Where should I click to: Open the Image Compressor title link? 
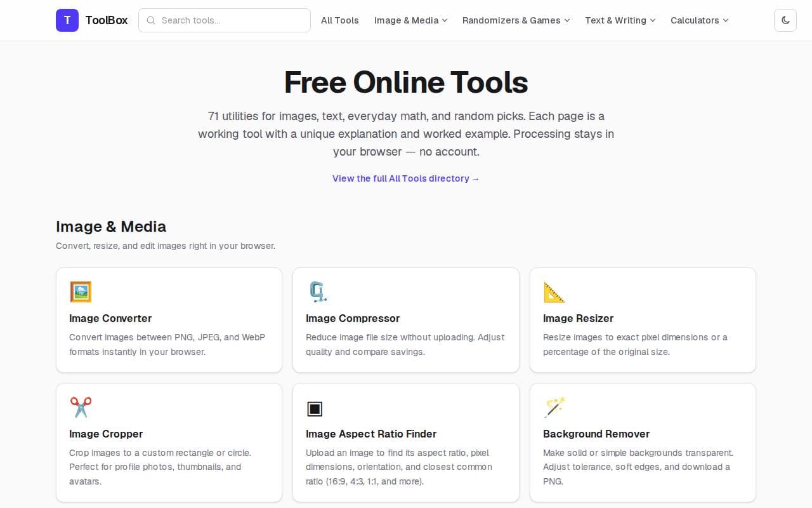point(353,318)
